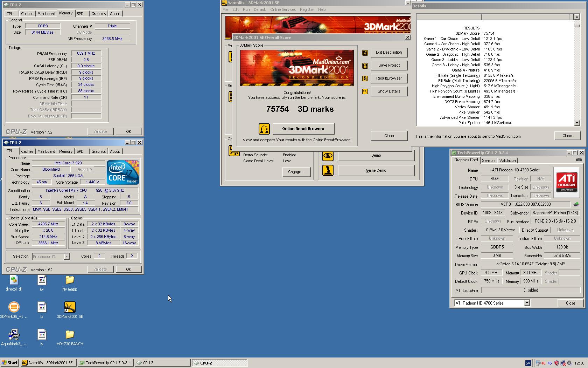Click the yellow icon beside Online ResultBrowser
This screenshot has height=368, width=588.
[x=264, y=129]
